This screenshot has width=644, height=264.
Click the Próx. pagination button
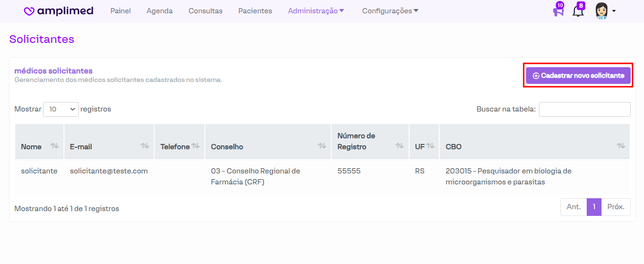click(x=616, y=207)
